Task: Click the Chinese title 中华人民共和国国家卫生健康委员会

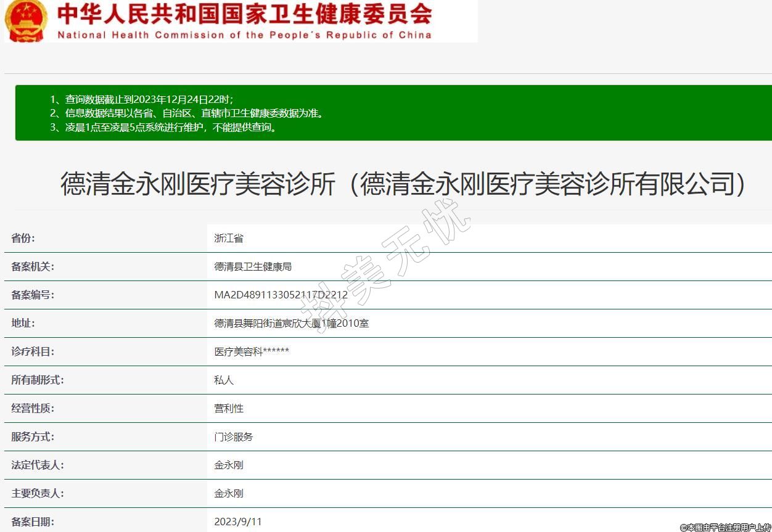Action: 244,14
